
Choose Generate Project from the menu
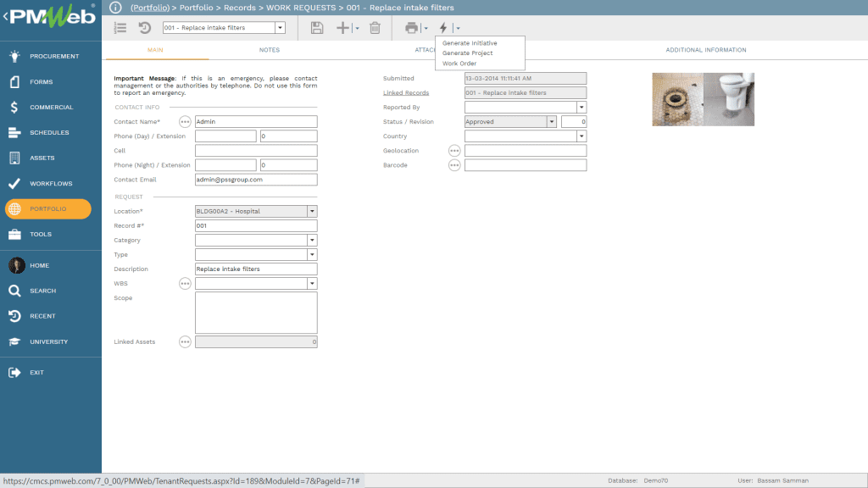click(x=467, y=53)
